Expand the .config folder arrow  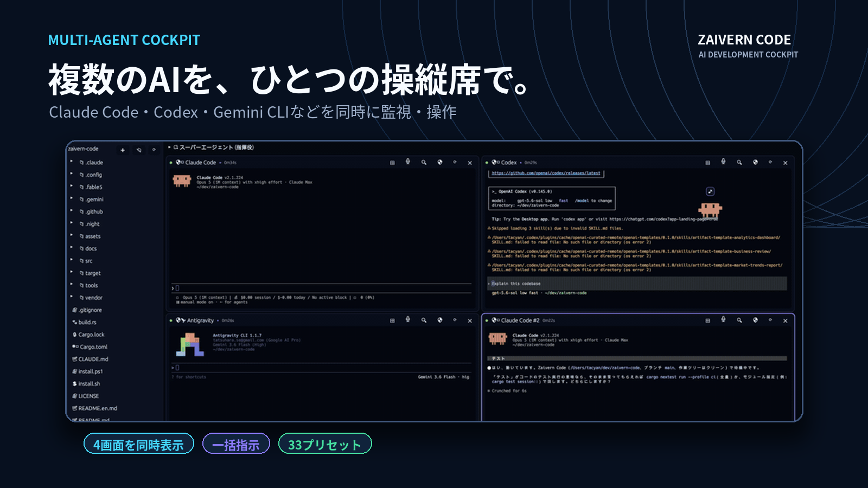click(72, 174)
